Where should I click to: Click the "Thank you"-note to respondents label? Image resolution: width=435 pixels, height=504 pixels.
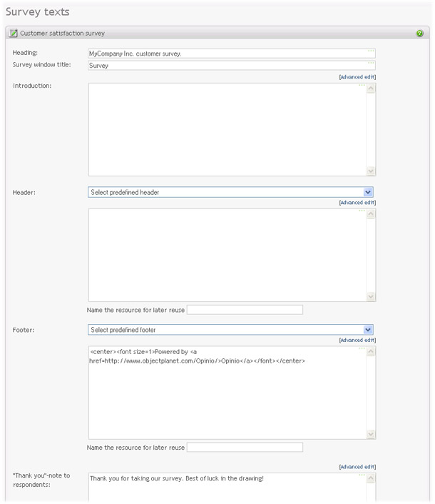[x=41, y=480]
